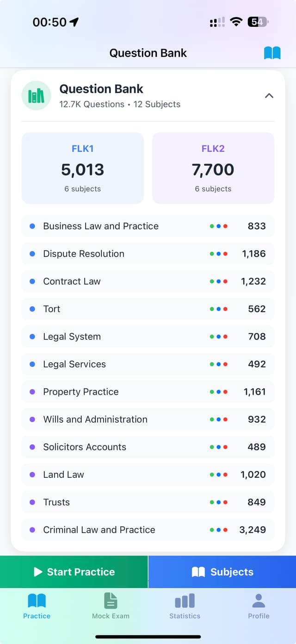Screen dimensions: 296x644
Task: Switch to the Statistics tab
Action: (x=185, y=606)
